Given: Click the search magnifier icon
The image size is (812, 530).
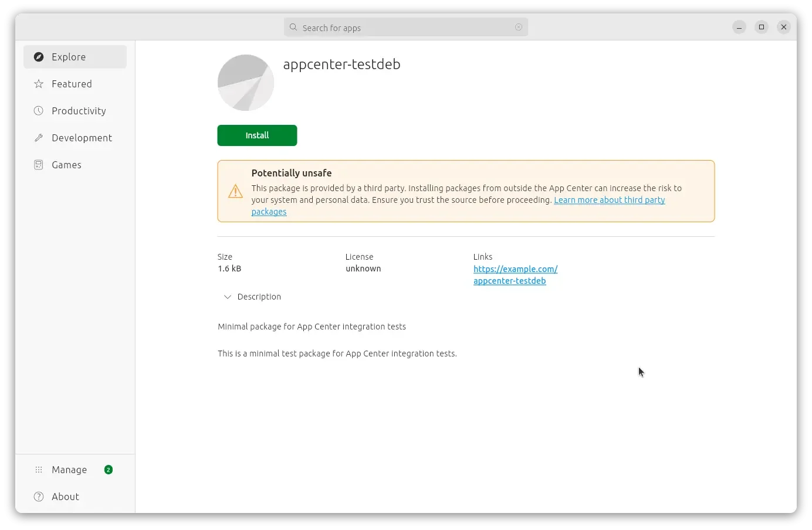Looking at the screenshot, I should tap(293, 27).
